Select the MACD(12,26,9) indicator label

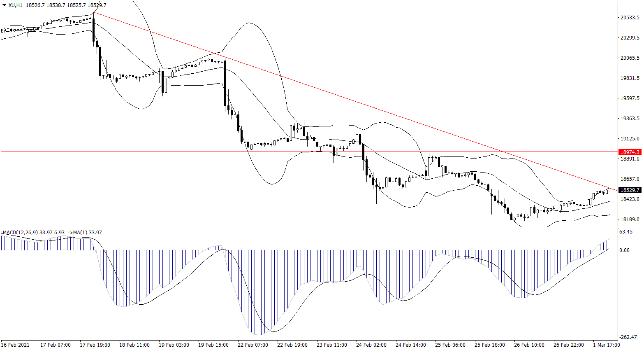click(21, 233)
